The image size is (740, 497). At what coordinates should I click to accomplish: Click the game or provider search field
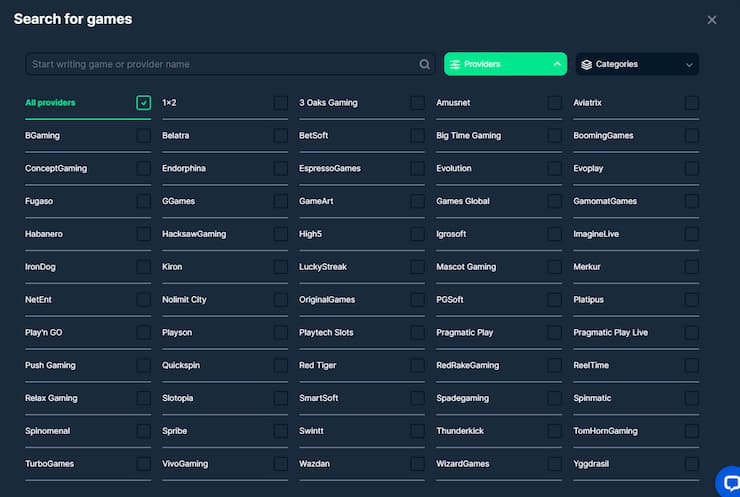(230, 64)
